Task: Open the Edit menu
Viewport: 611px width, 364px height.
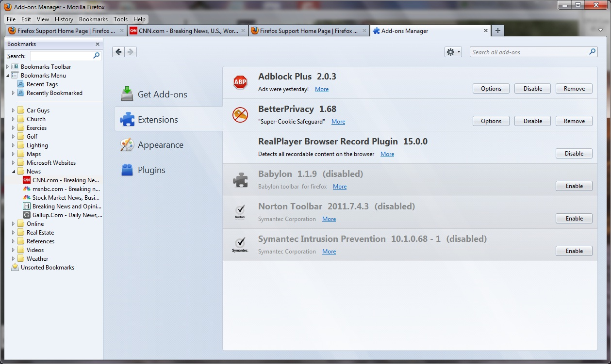Action: [x=26, y=19]
